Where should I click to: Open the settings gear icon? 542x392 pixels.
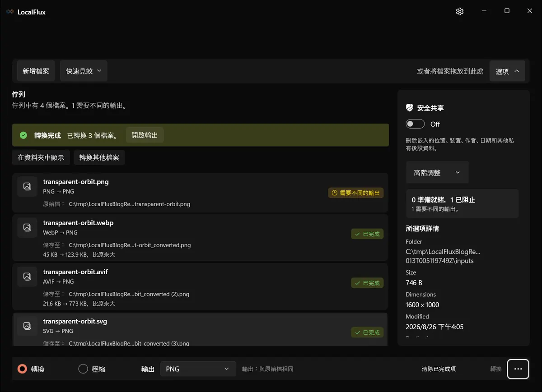pos(460,12)
